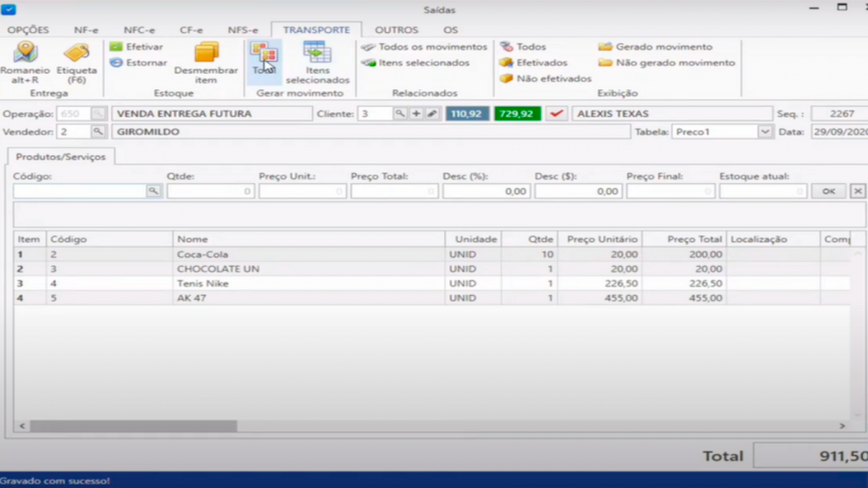
Task: Click the green 729,92 balance indicator
Action: pos(519,114)
